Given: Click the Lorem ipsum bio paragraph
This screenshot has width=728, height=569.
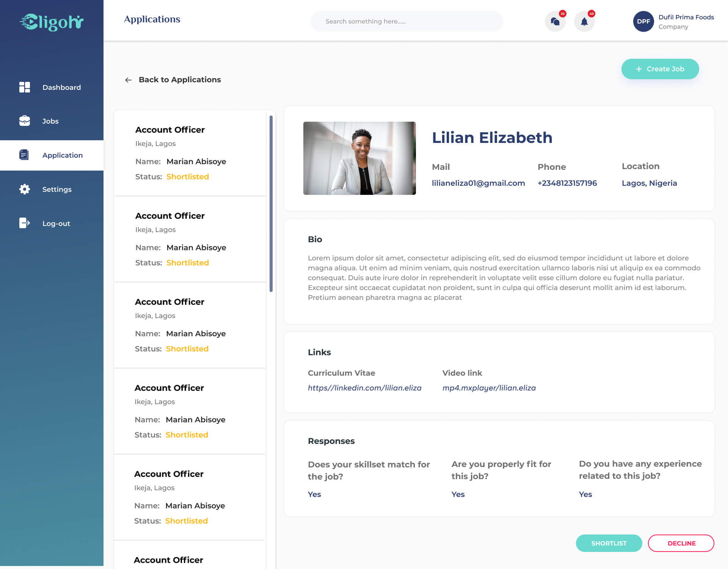Looking at the screenshot, I should tap(504, 277).
